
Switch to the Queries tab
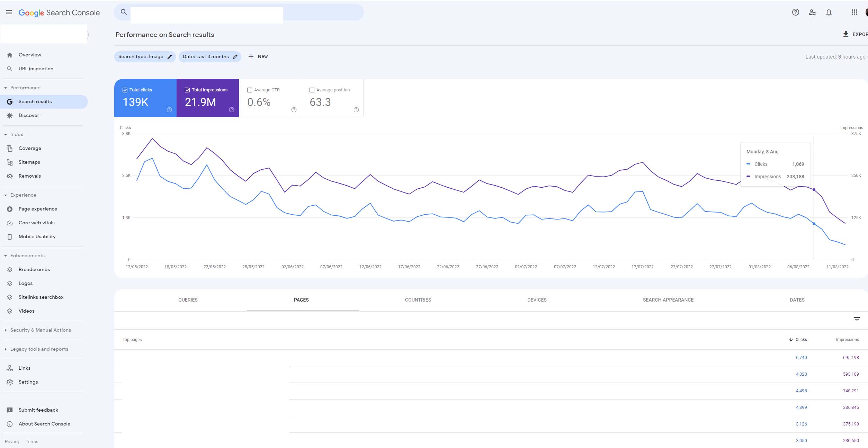[188, 300]
